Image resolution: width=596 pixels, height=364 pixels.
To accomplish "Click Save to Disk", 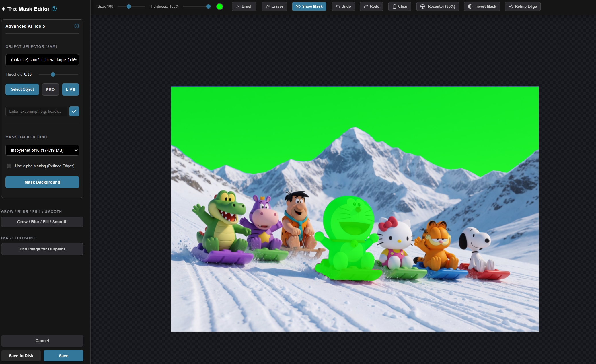I will click(x=21, y=356).
